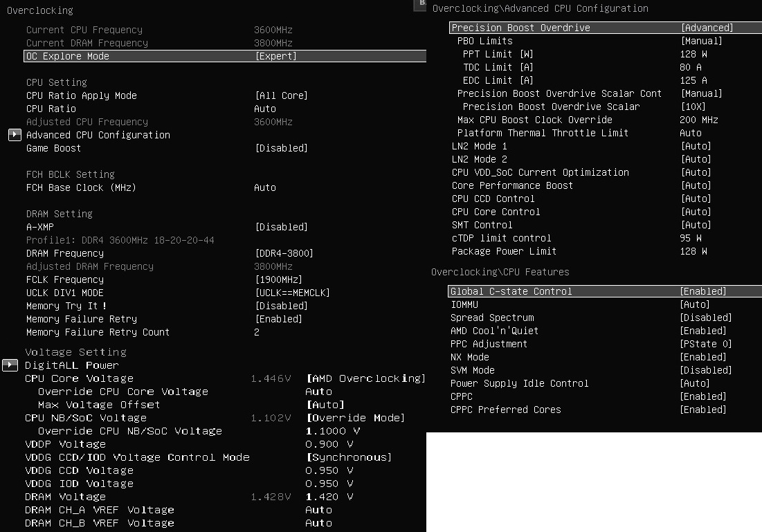The width and height of the screenshot is (762, 532).
Task: Edit DRAM CH_B VREF Voltage Auto
Action: pos(318,523)
